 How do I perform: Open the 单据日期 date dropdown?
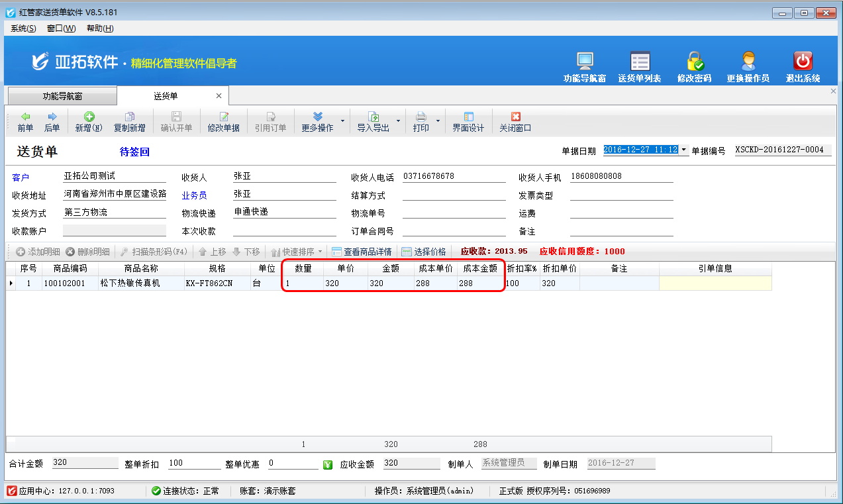(x=683, y=150)
